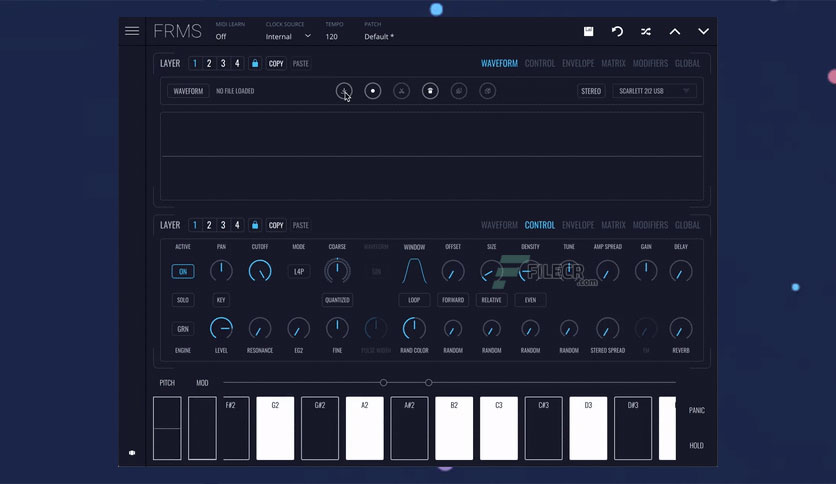
Task: Click the left handle of keyboard range slider
Action: click(x=383, y=383)
